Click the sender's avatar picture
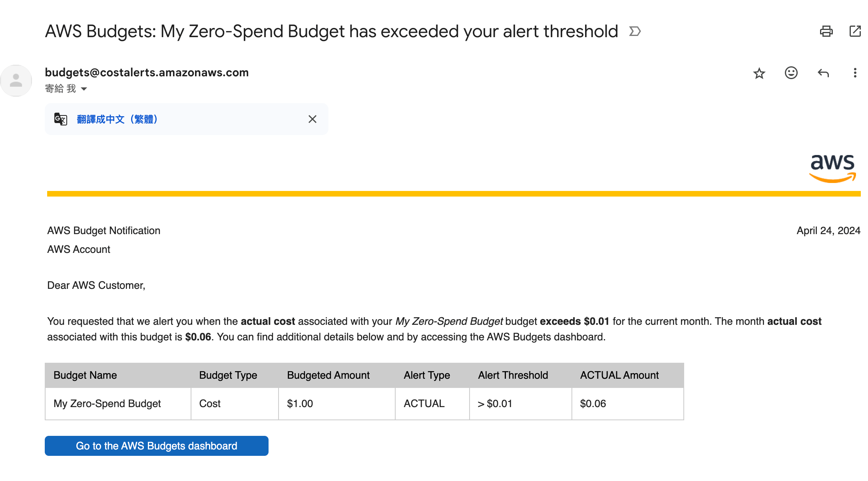 click(16, 81)
